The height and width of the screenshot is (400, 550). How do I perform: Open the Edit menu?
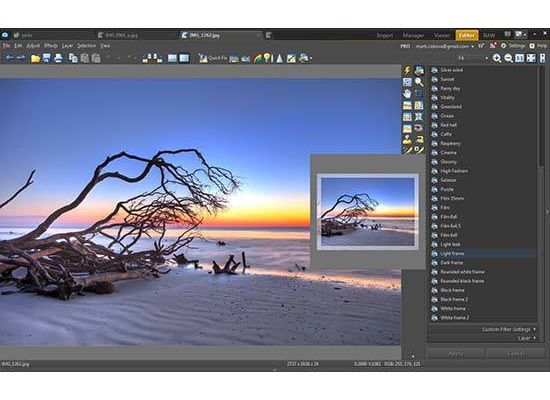coord(18,46)
